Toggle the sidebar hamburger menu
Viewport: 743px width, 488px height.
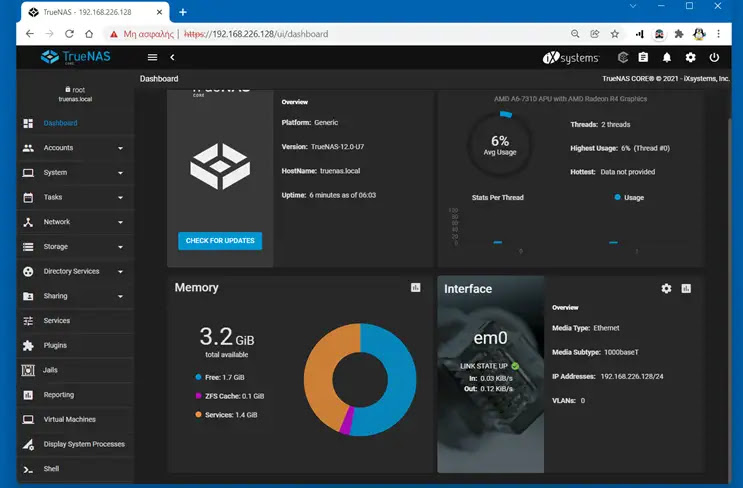(153, 57)
